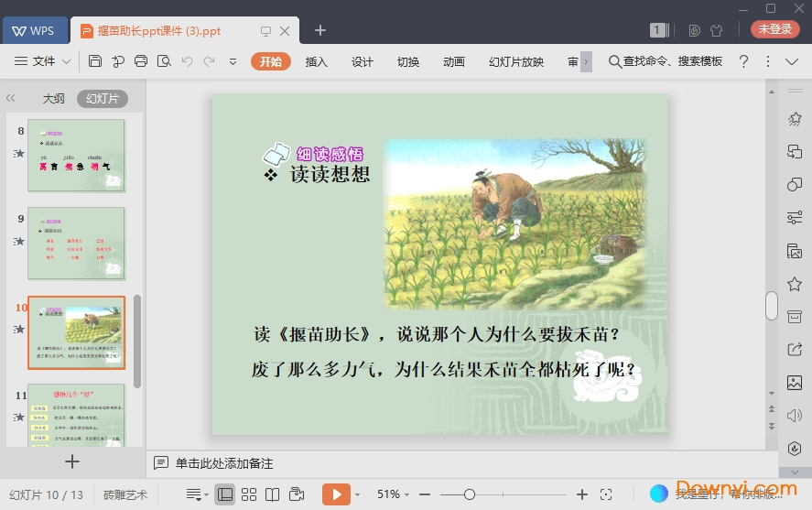Screen dimensions: 812x510
Task: Expand the 文件 dropdown arrow
Action: [66, 61]
